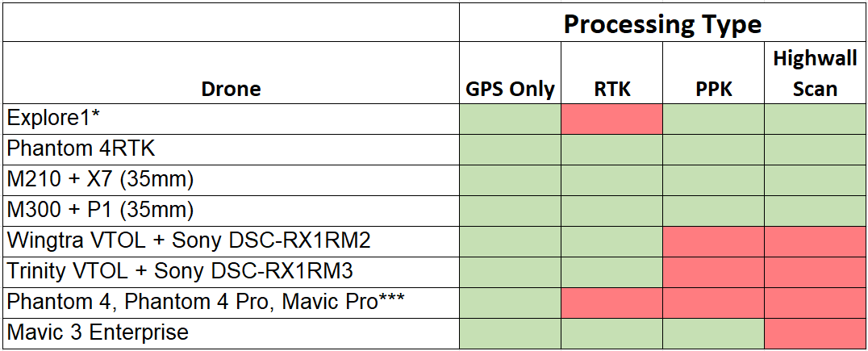Image resolution: width=868 pixels, height=351 pixels.
Task: Click the red RTK cell for Explore1
Action: (x=611, y=119)
